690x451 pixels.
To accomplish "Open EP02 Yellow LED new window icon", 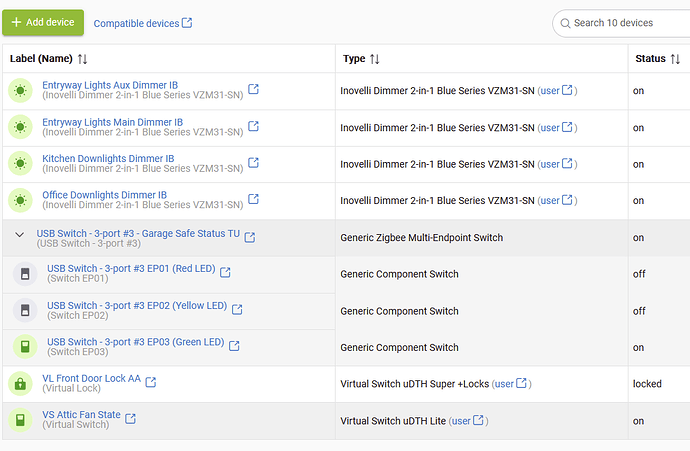I will [x=237, y=309].
